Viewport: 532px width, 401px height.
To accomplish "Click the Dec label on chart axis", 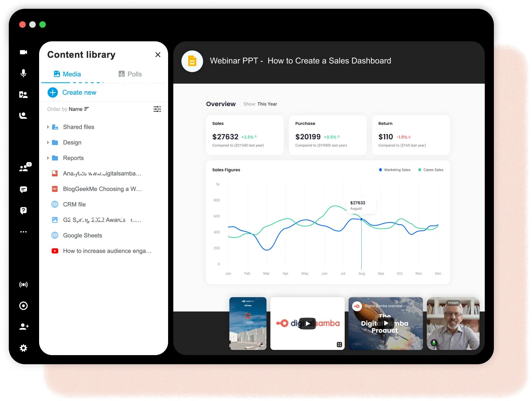I will (x=438, y=273).
